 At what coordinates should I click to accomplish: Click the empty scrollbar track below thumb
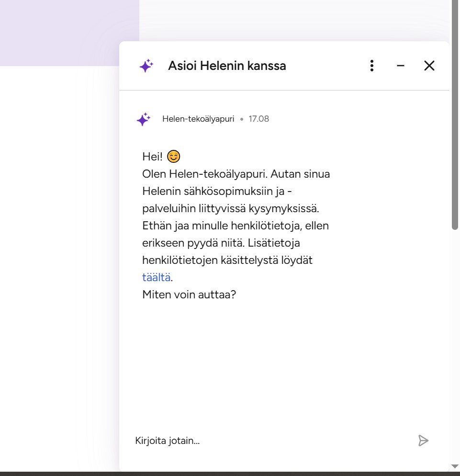[x=455, y=335]
